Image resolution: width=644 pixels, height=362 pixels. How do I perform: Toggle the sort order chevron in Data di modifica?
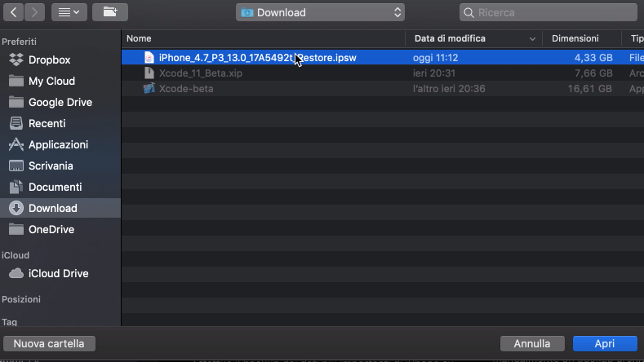532,39
